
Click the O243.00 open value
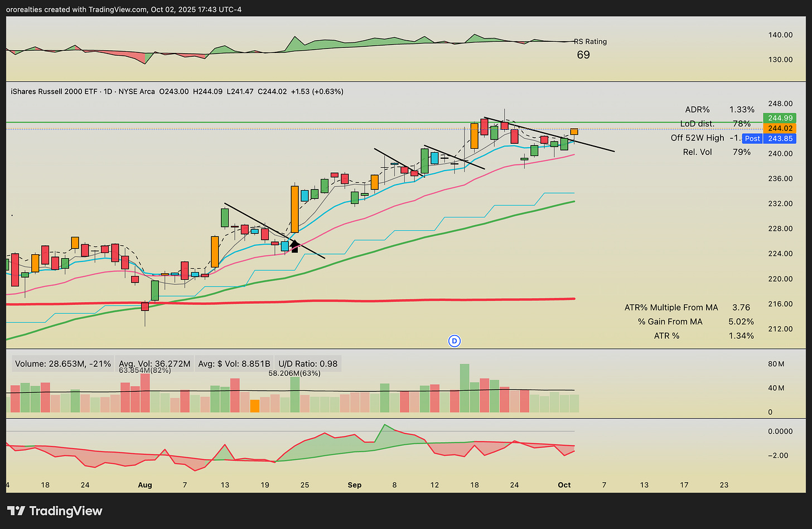click(174, 91)
